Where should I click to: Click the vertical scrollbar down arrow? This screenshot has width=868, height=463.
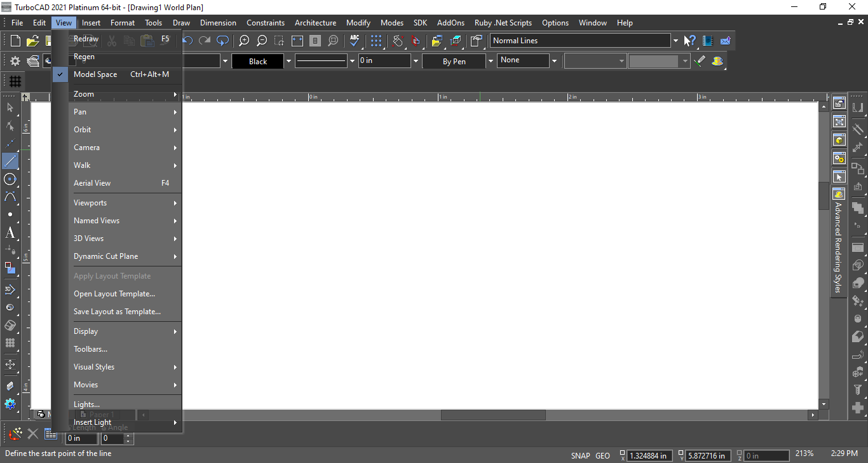[x=824, y=404]
